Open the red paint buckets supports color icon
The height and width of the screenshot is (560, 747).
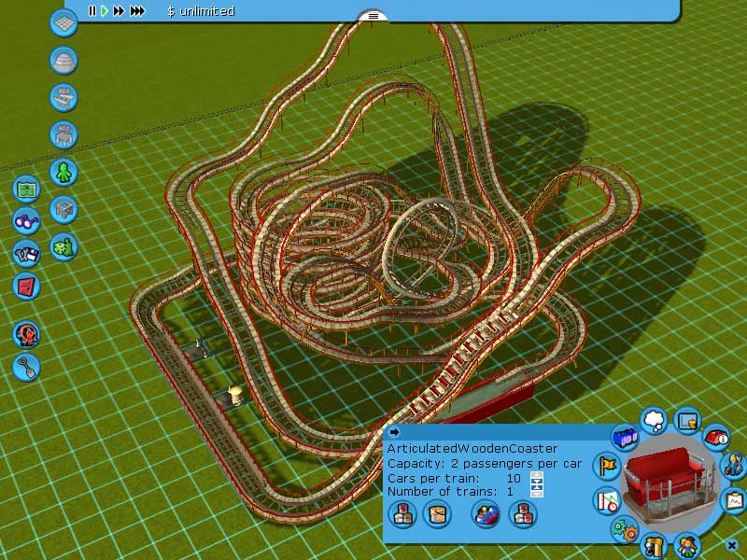(x=523, y=514)
